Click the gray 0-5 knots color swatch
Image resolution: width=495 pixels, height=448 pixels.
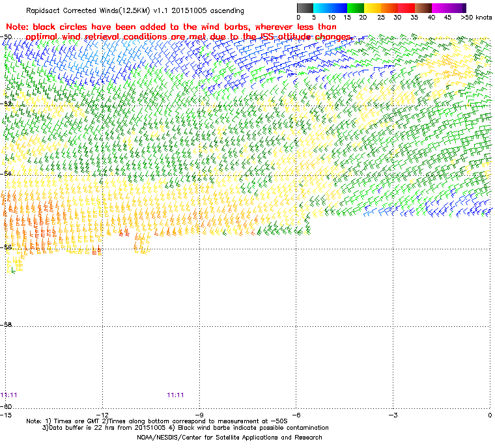tap(305, 8)
